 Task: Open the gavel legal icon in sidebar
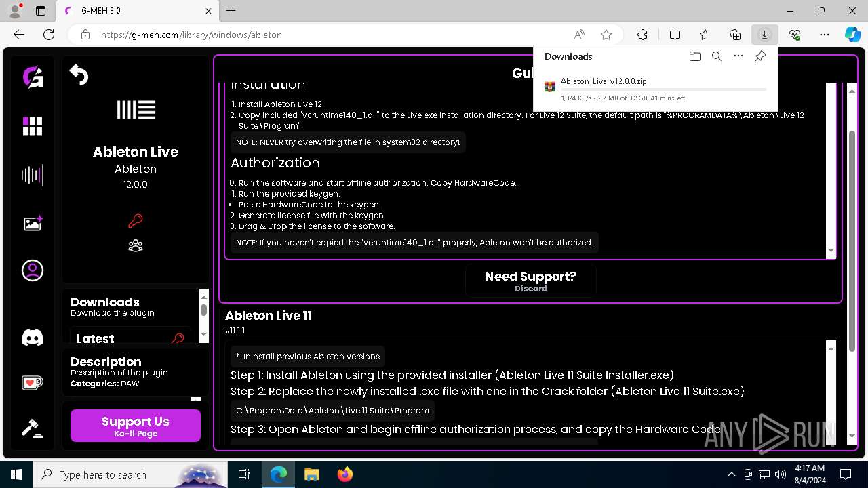coord(33,428)
